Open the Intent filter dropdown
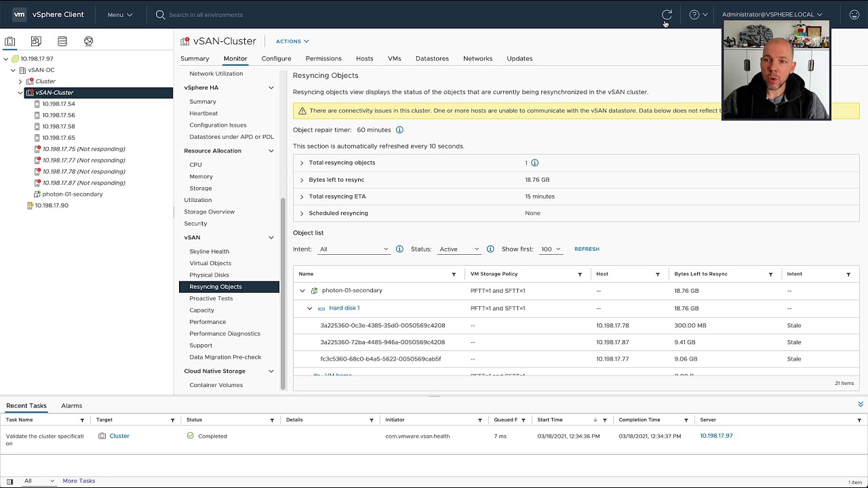 [x=353, y=249]
